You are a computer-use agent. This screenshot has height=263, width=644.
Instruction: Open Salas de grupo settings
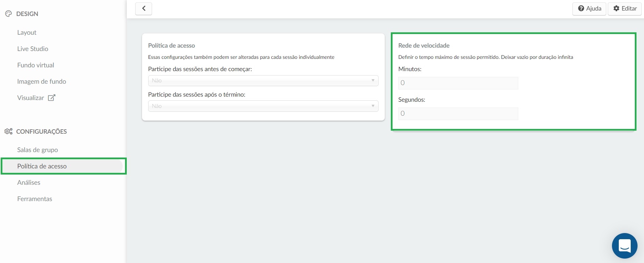pyautogui.click(x=37, y=150)
